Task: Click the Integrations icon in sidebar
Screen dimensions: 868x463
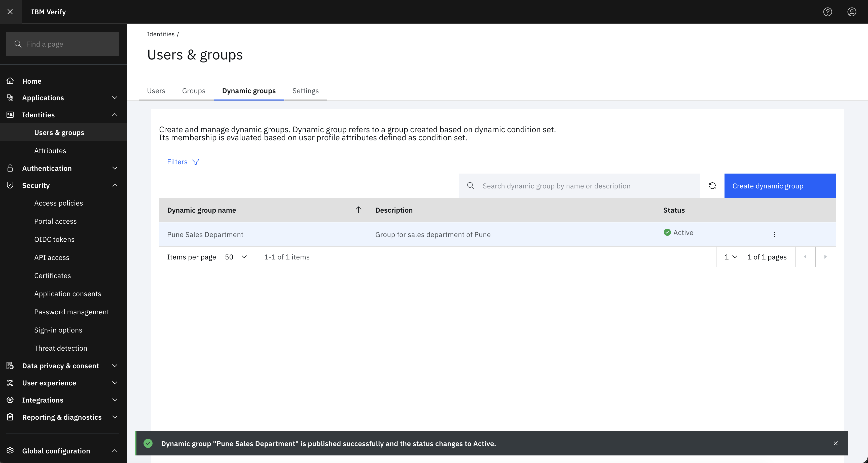Action: point(10,400)
